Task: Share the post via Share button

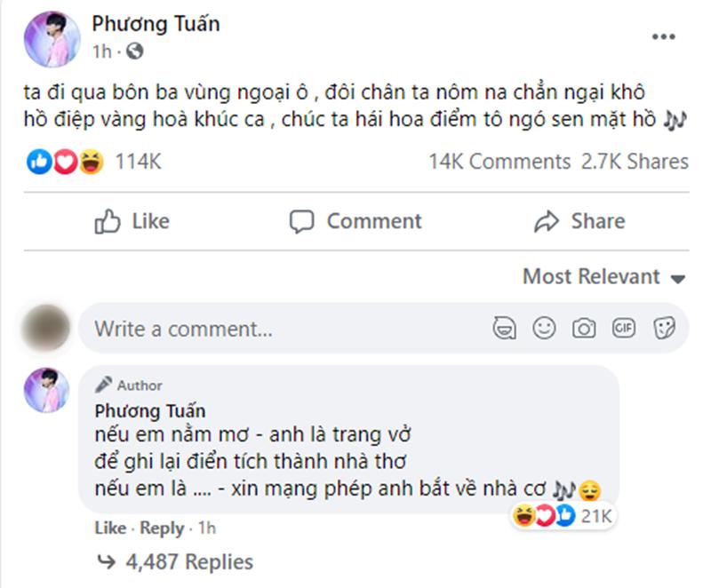Action: (x=579, y=221)
